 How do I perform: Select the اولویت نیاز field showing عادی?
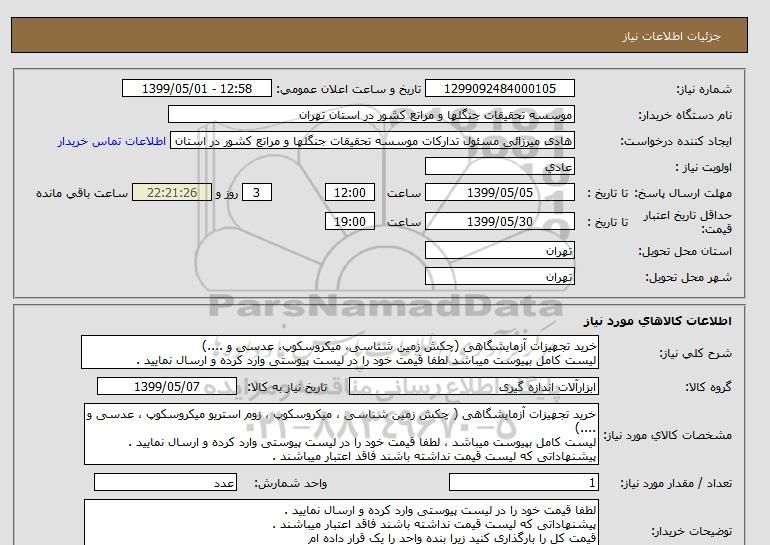[499, 166]
